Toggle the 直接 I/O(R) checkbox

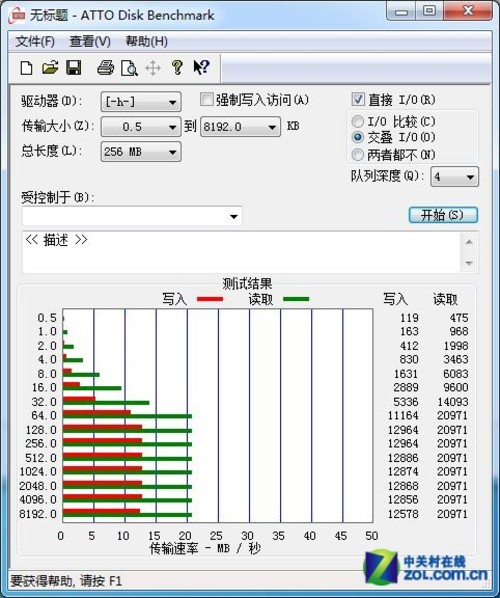(x=358, y=99)
